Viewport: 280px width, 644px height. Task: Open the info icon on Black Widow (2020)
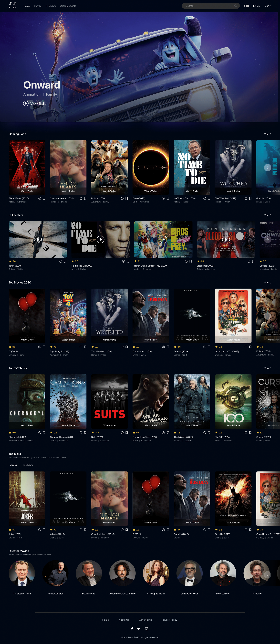(40, 198)
